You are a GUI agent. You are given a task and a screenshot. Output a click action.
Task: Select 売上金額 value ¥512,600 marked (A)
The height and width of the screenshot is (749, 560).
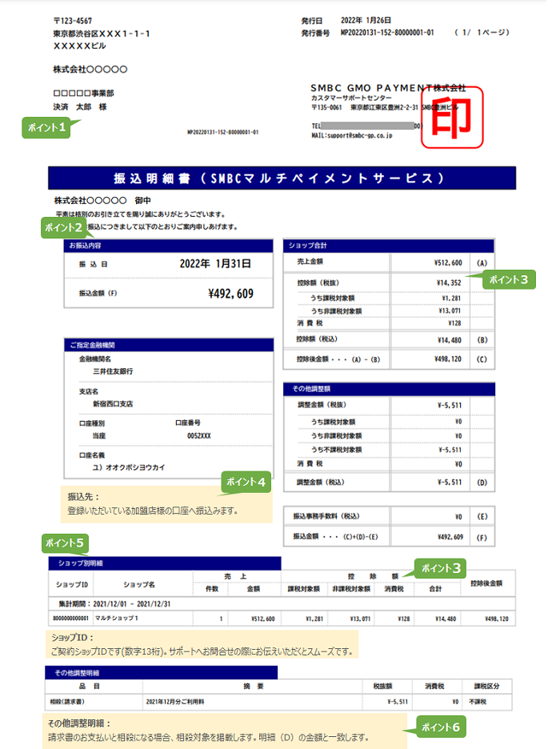[x=448, y=262]
